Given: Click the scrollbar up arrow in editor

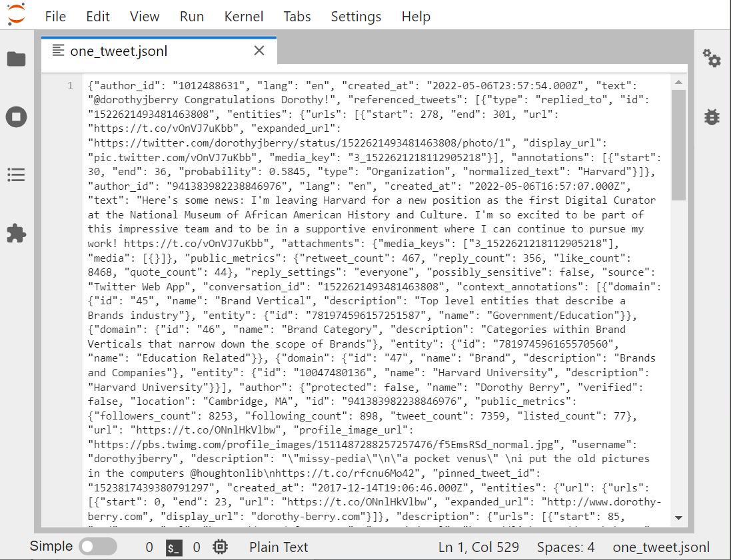Looking at the screenshot, I should (679, 82).
